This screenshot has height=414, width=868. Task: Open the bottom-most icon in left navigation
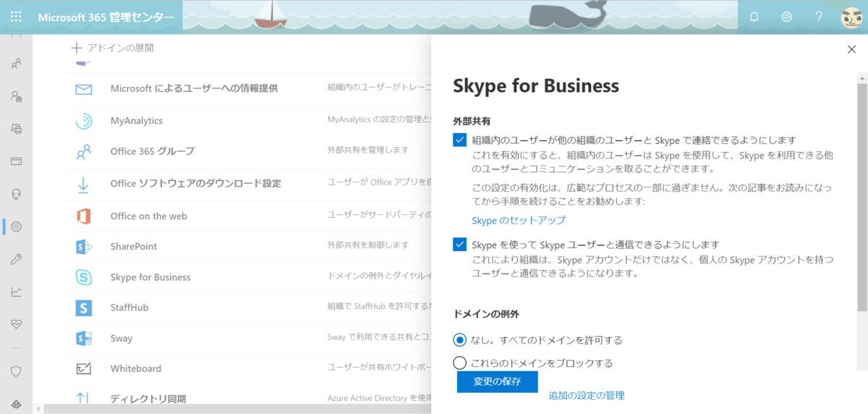click(x=16, y=403)
